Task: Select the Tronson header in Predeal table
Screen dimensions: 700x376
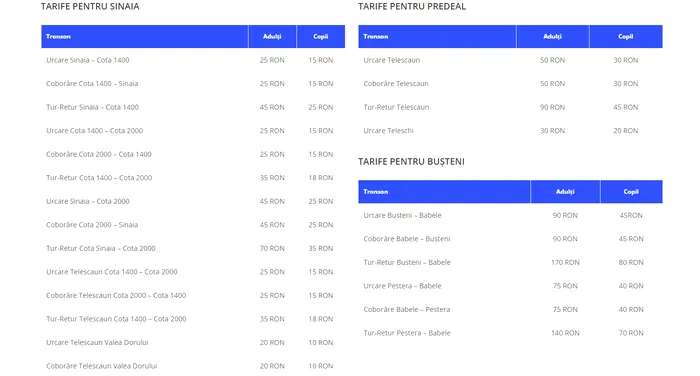Action: [x=437, y=37]
